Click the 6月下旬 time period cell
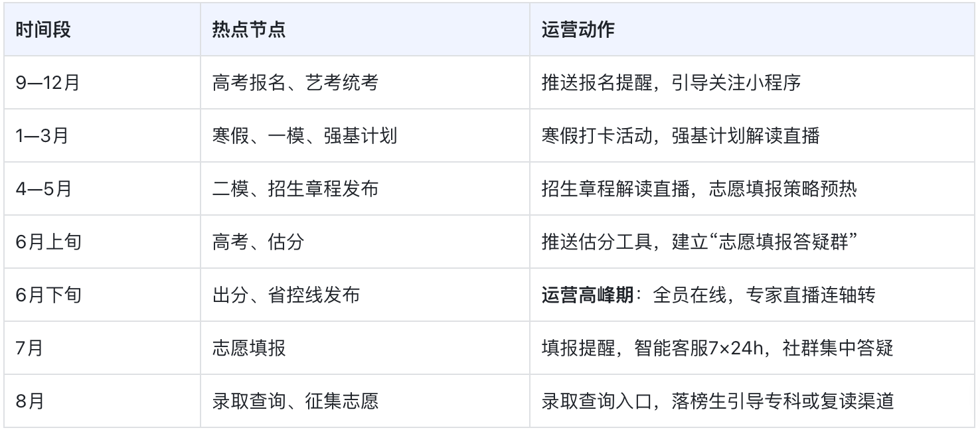980x434 pixels. [x=48, y=295]
